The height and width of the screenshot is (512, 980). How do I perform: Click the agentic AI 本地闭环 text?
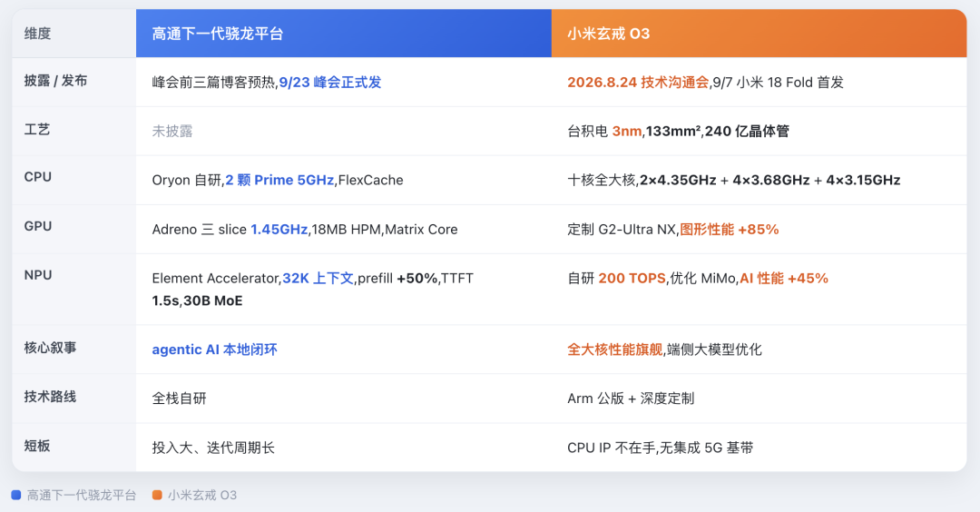214,350
